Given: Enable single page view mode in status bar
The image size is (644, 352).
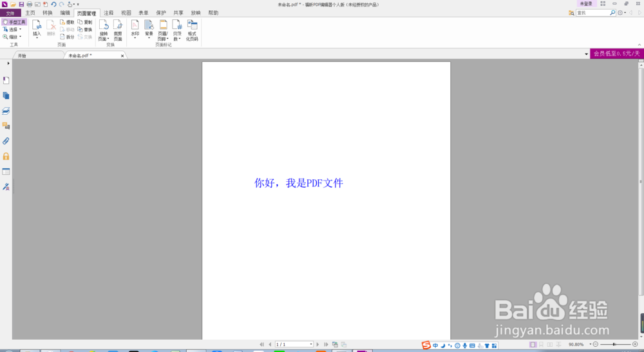Looking at the screenshot, I should pos(533,345).
